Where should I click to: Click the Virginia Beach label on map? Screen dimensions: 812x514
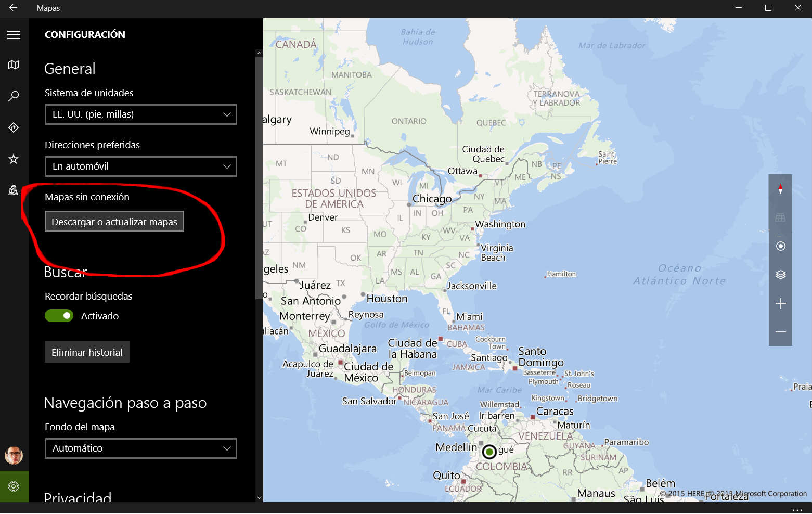coord(497,253)
